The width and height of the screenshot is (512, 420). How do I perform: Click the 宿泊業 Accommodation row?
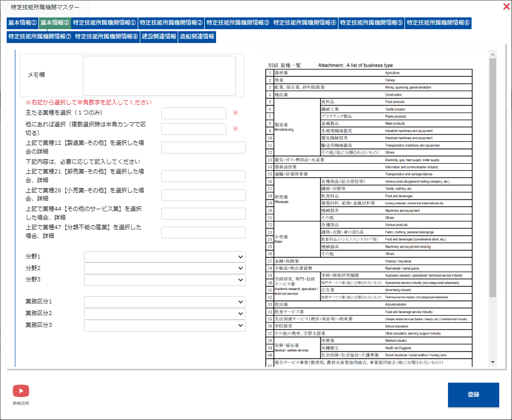point(369,304)
